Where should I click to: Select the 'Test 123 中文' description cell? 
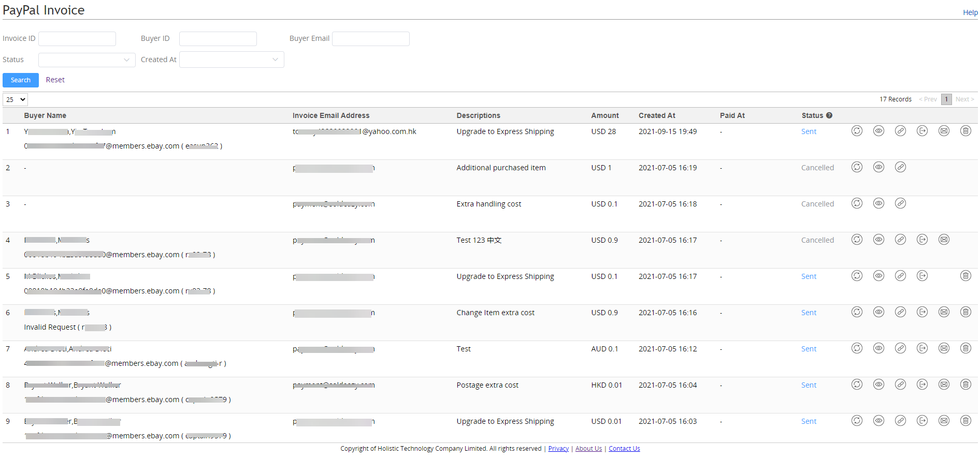[x=479, y=240]
